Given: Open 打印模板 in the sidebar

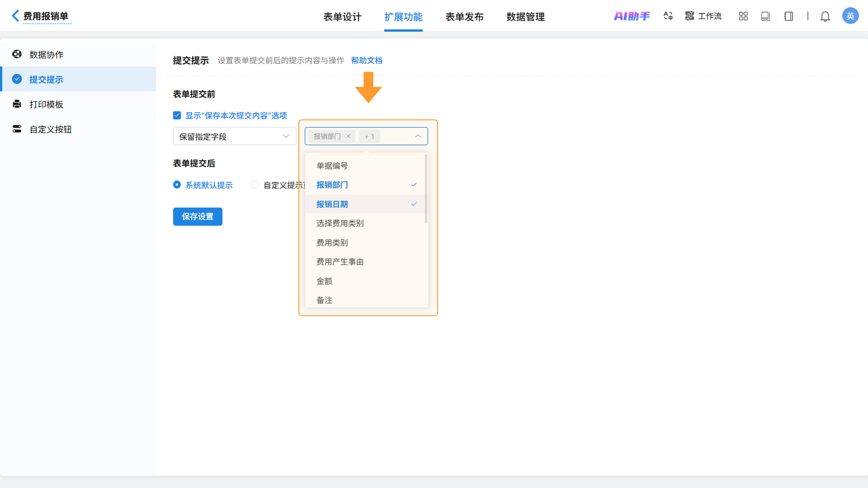Looking at the screenshot, I should click(46, 104).
